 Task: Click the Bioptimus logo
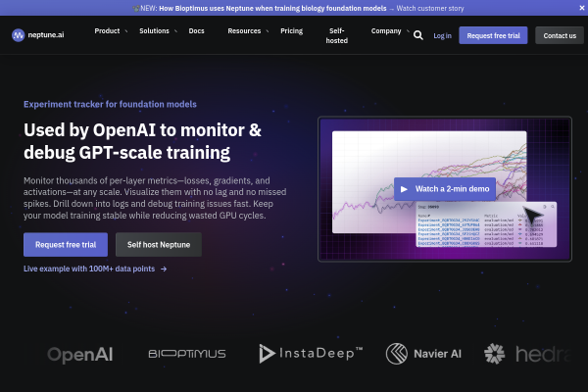[187, 353]
